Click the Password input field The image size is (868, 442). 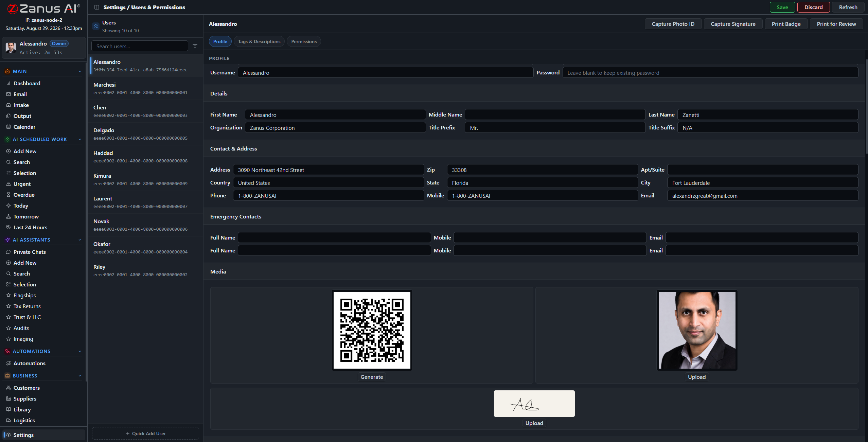(x=710, y=73)
